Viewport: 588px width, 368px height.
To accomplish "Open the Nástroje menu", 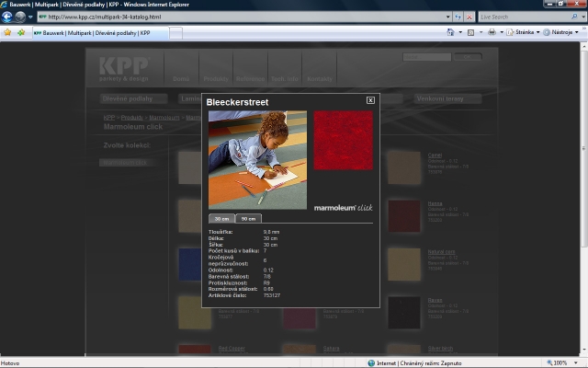I will point(560,32).
